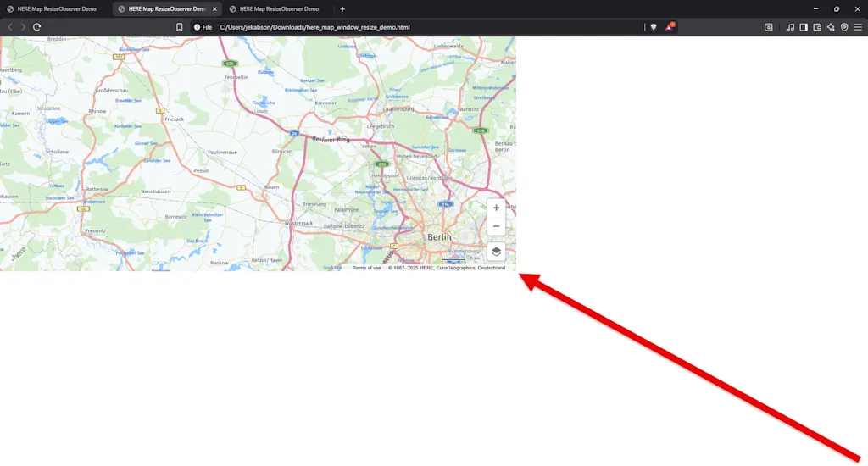Open the map layers chooser
Viewport: 868px width, 466px height.
coord(496,252)
